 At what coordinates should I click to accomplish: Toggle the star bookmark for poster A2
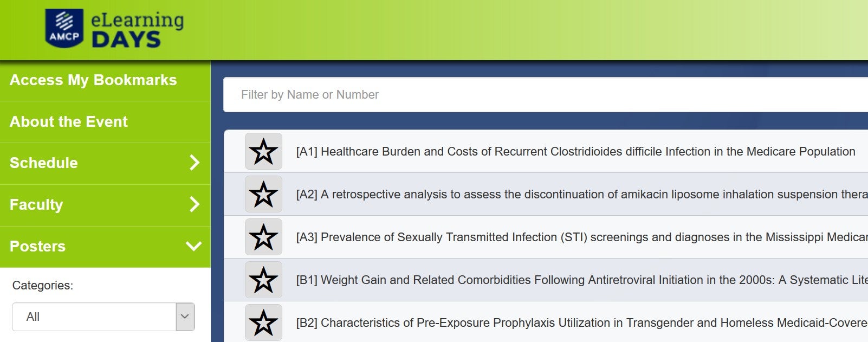tap(263, 194)
